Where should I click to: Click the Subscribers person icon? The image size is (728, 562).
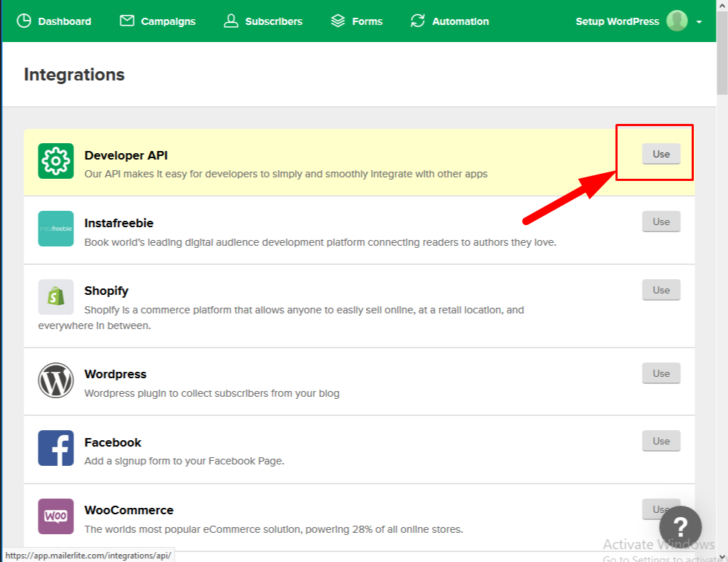(x=231, y=21)
